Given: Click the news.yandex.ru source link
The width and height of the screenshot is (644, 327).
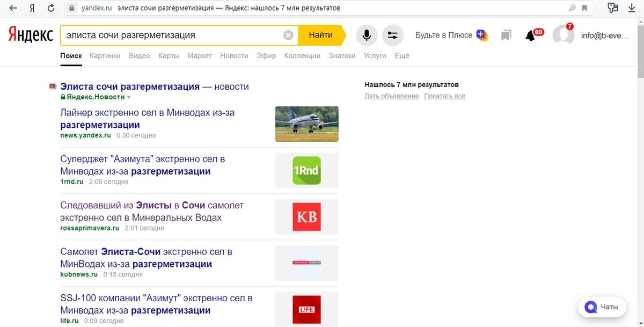Looking at the screenshot, I should point(85,135).
